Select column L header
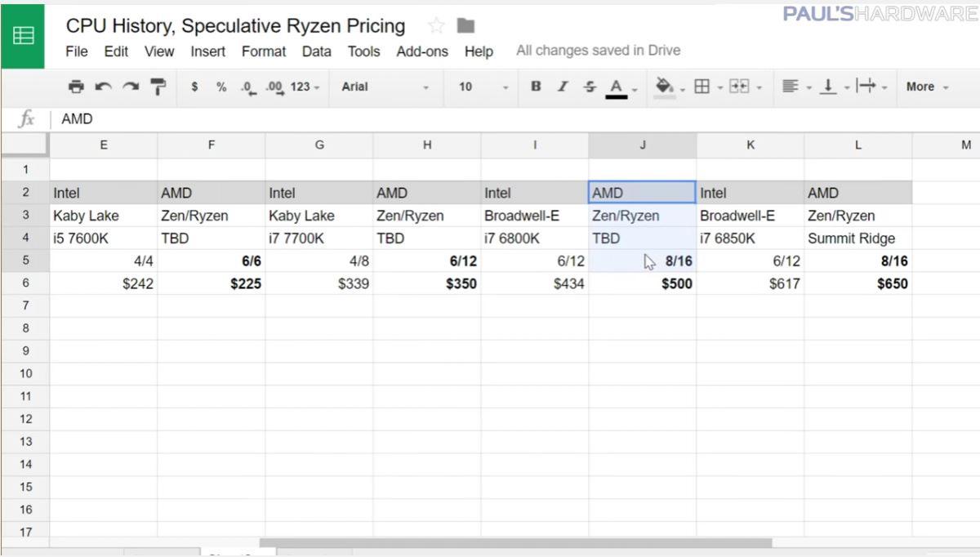Viewport: 980px width, 557px height. point(858,145)
